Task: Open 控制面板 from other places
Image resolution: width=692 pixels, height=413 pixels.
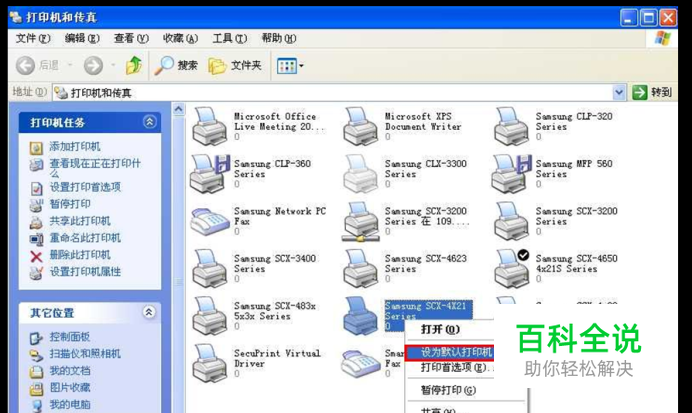Action: (70, 337)
